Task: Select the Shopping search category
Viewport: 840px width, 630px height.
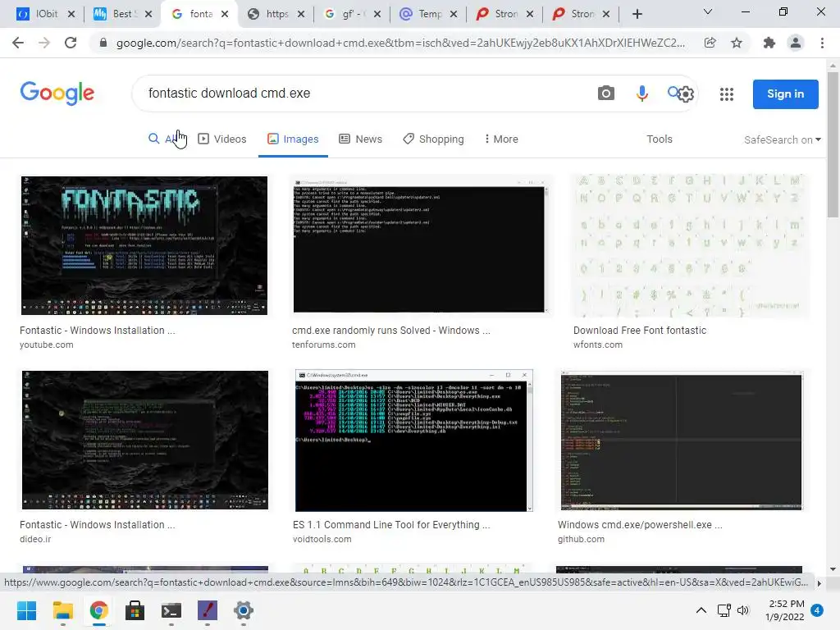Action: [x=433, y=139]
